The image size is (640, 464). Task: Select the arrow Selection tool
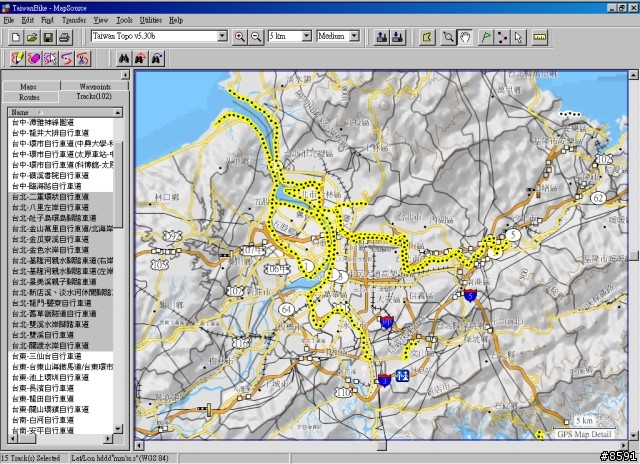(518, 37)
